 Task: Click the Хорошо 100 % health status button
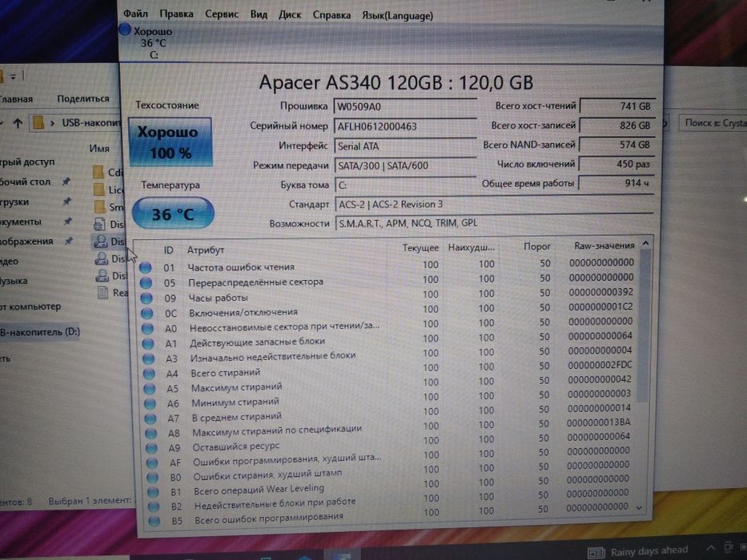[170, 142]
